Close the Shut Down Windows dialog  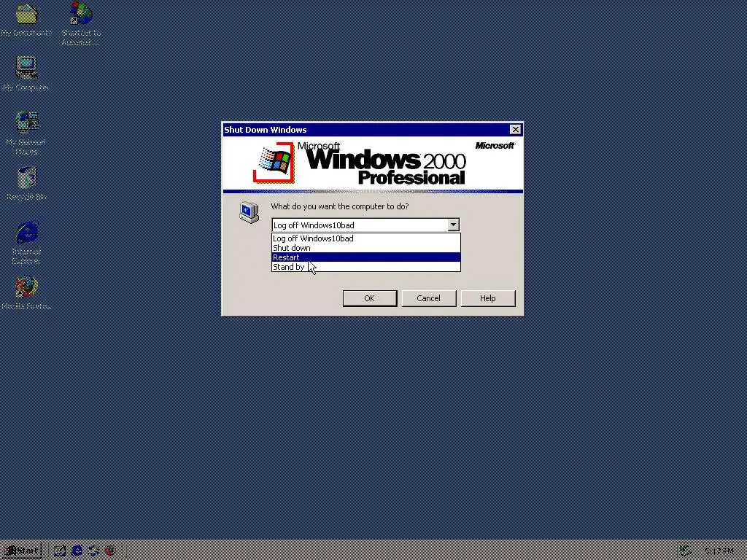pyautogui.click(x=516, y=130)
